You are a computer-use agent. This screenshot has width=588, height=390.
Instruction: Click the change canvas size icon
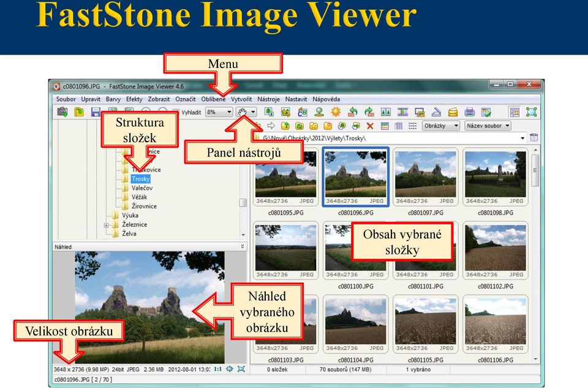pyautogui.click(x=286, y=112)
